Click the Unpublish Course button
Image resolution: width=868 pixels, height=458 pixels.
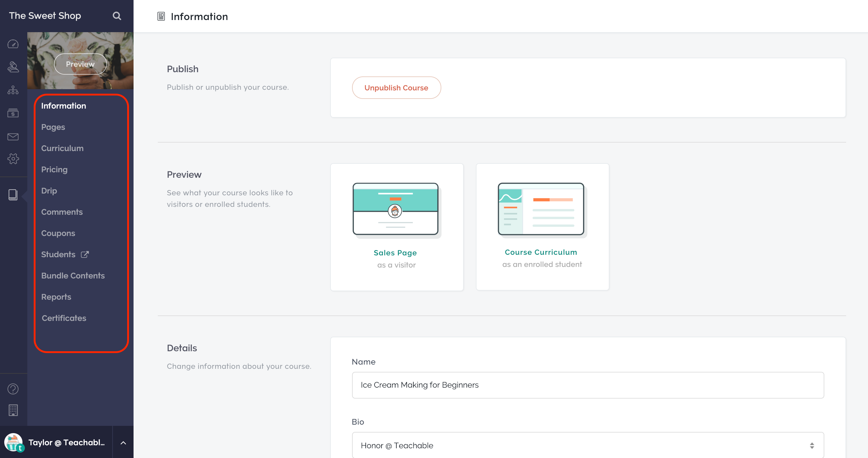(x=396, y=88)
